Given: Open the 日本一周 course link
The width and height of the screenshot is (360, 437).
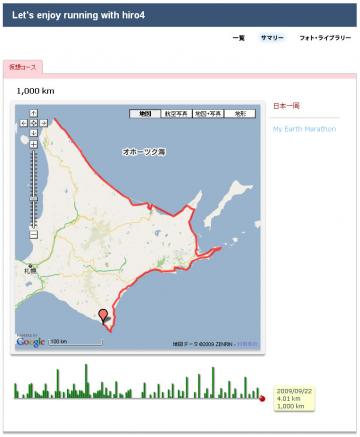Looking at the screenshot, I should point(287,106).
